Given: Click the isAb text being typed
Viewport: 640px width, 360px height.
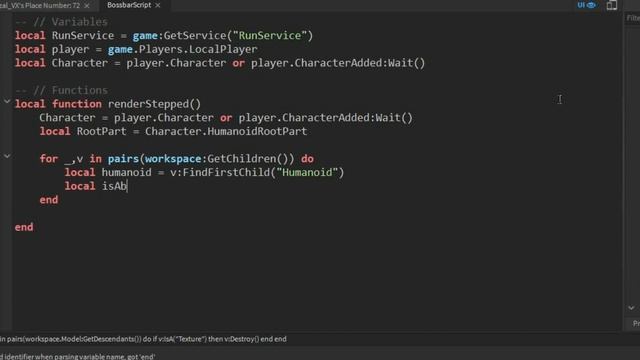Looking at the screenshot, I should (114, 186).
